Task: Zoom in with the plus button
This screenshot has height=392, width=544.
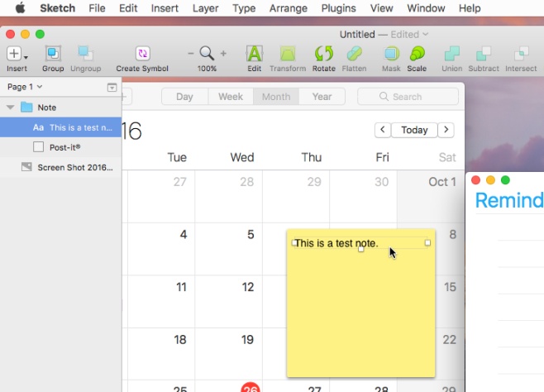Action: pyautogui.click(x=223, y=54)
